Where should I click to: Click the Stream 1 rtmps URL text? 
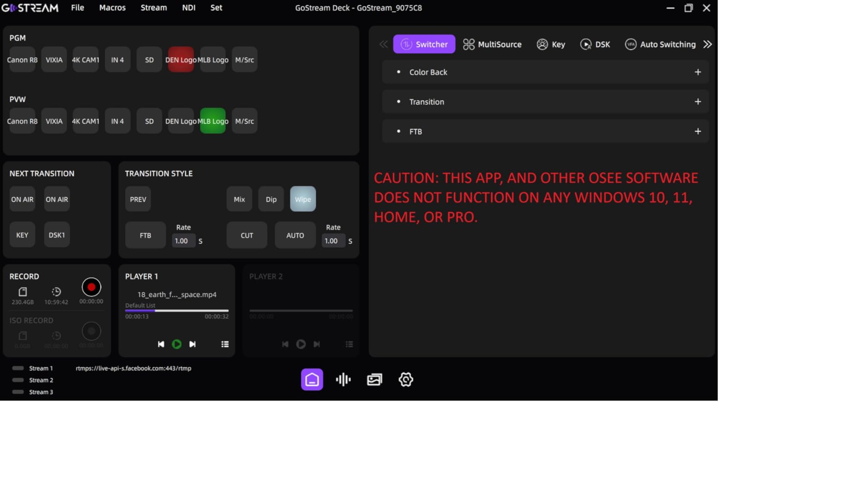[x=134, y=368]
